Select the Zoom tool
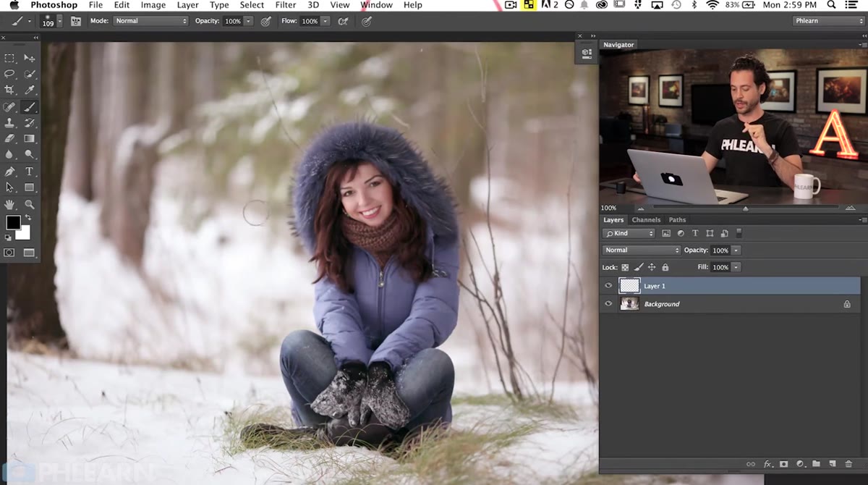This screenshot has width=868, height=485. (29, 204)
